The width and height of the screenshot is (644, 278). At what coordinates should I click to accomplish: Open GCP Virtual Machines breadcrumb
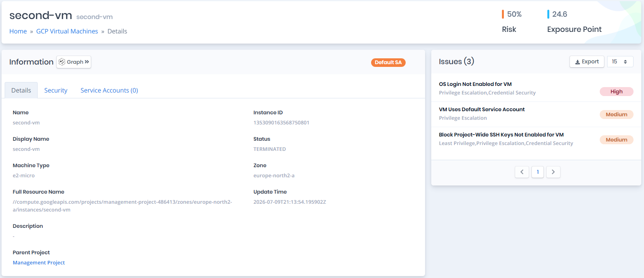[x=67, y=31]
